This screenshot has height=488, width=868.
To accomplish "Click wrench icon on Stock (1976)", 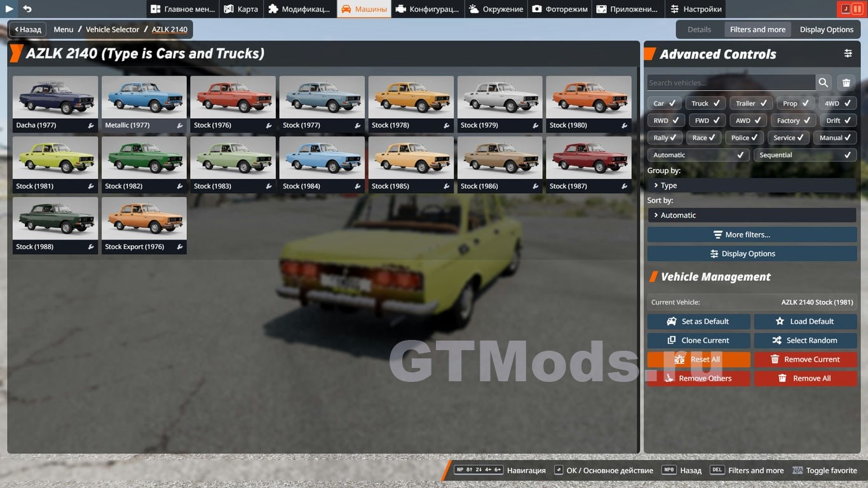I will pos(269,126).
